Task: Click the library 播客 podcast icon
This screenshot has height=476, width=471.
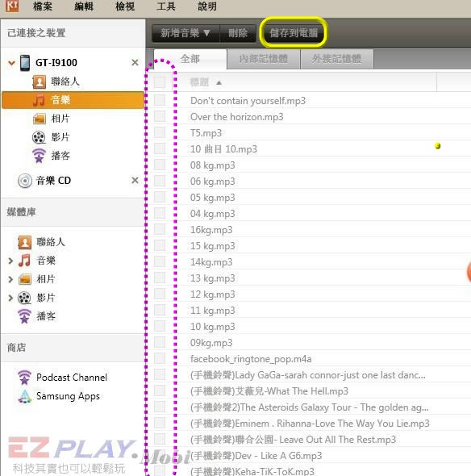Action: [x=24, y=316]
